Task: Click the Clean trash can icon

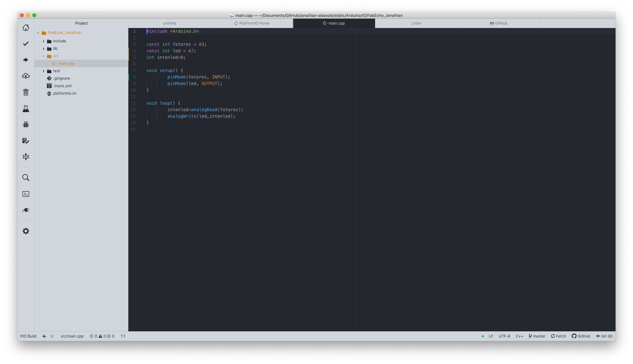Action: click(x=26, y=92)
